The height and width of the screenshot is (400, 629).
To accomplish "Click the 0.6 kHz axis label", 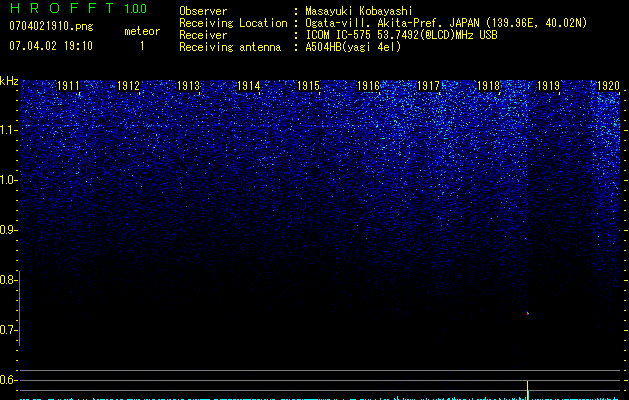I will point(8,380).
